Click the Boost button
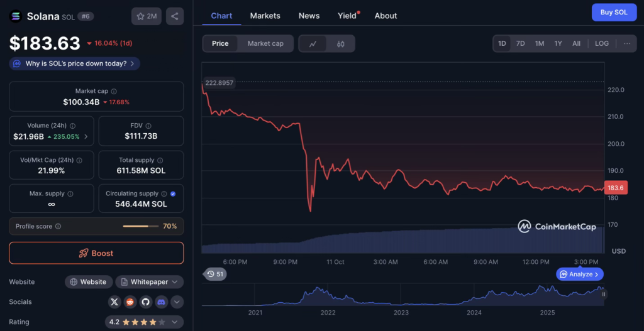Image resolution: width=644 pixels, height=331 pixels. pos(96,253)
